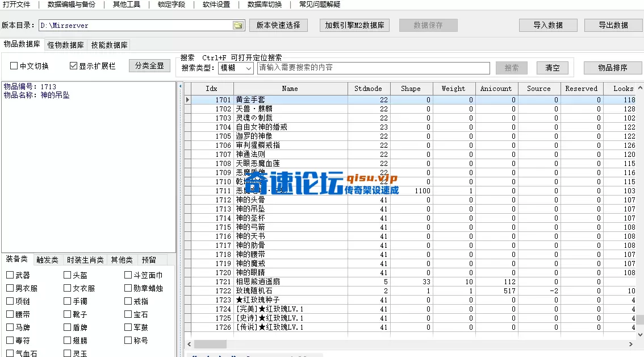Click the 版本快速选择 button
This screenshot has width=644, height=357.
pyautogui.click(x=278, y=25)
